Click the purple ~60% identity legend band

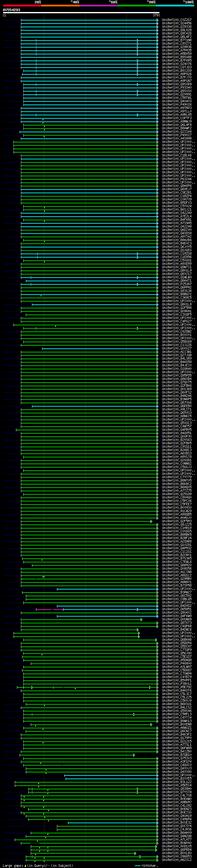pyautogui.click(x=98, y=6)
